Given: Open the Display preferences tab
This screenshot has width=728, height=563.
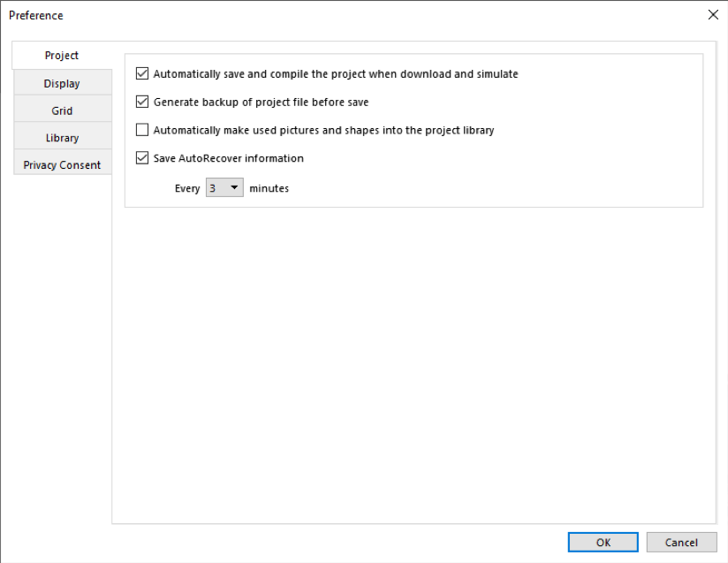Looking at the screenshot, I should (62, 83).
